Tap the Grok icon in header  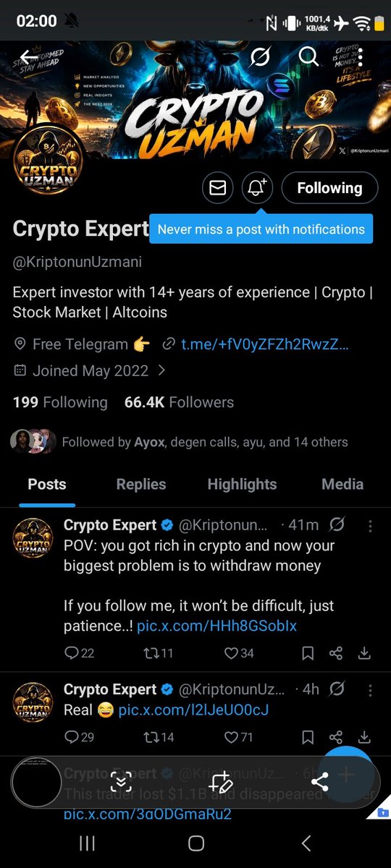[260, 56]
